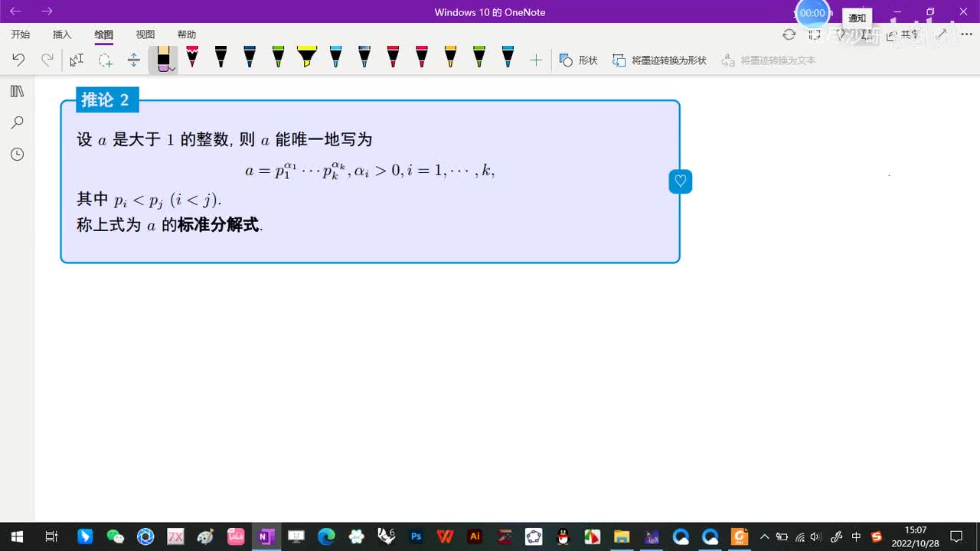
Task: Open the eraser options chevron
Action: point(173,69)
